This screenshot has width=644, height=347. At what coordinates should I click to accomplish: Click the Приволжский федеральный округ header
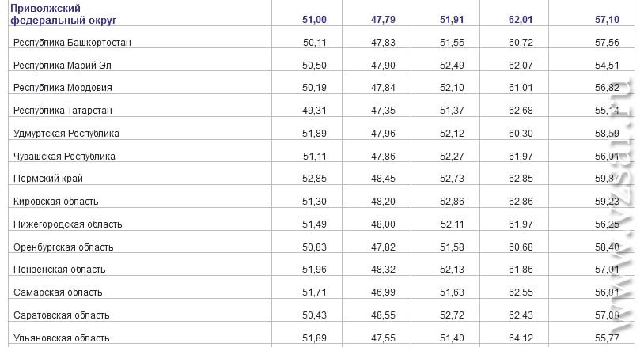[x=63, y=14]
